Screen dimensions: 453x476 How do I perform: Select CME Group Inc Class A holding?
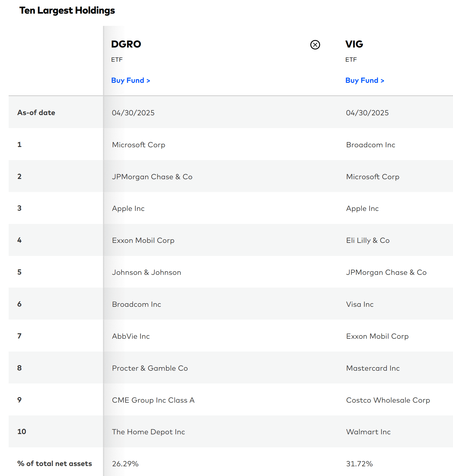pyautogui.click(x=153, y=400)
